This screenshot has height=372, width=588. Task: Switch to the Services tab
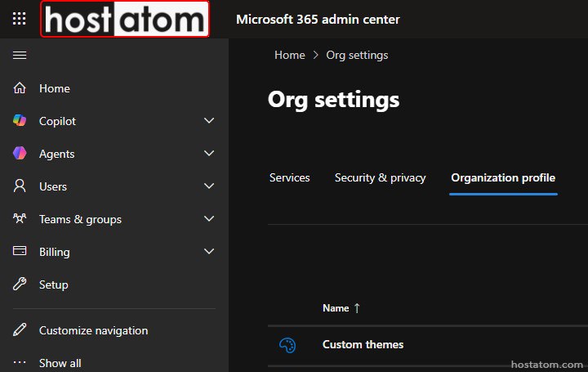click(289, 178)
